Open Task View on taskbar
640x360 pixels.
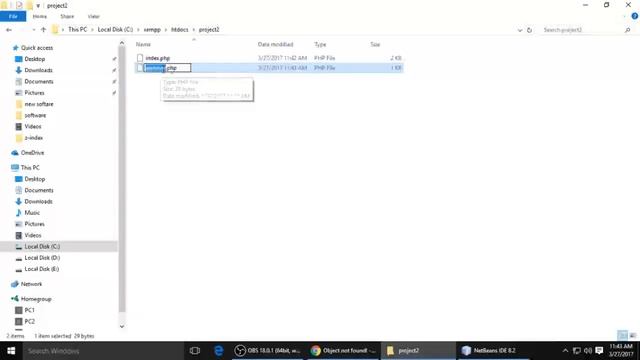click(195, 351)
